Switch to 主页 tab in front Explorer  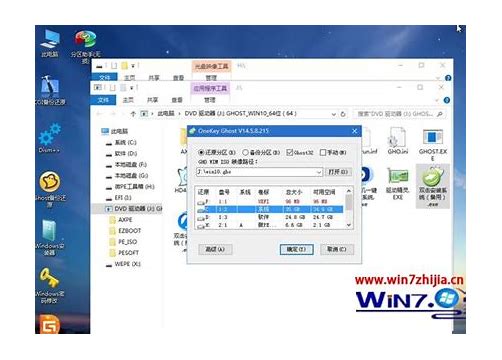128,100
